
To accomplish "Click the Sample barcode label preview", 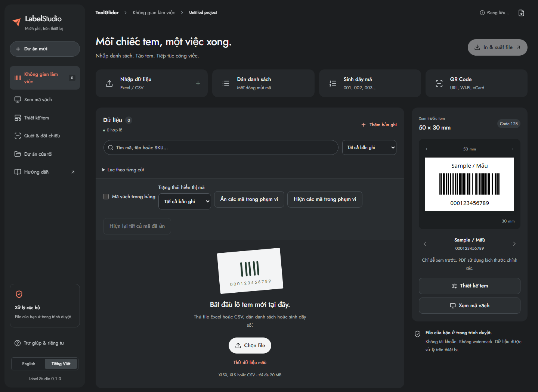I will click(470, 184).
